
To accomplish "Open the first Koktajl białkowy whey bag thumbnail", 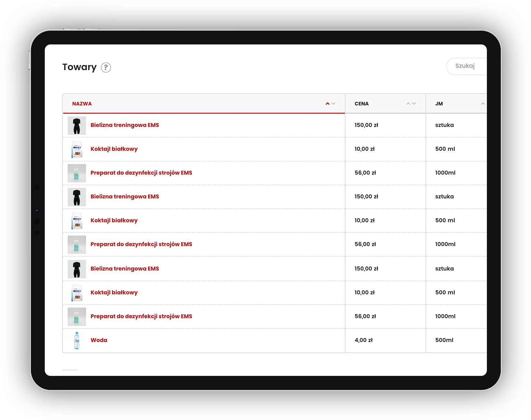I will (x=77, y=150).
